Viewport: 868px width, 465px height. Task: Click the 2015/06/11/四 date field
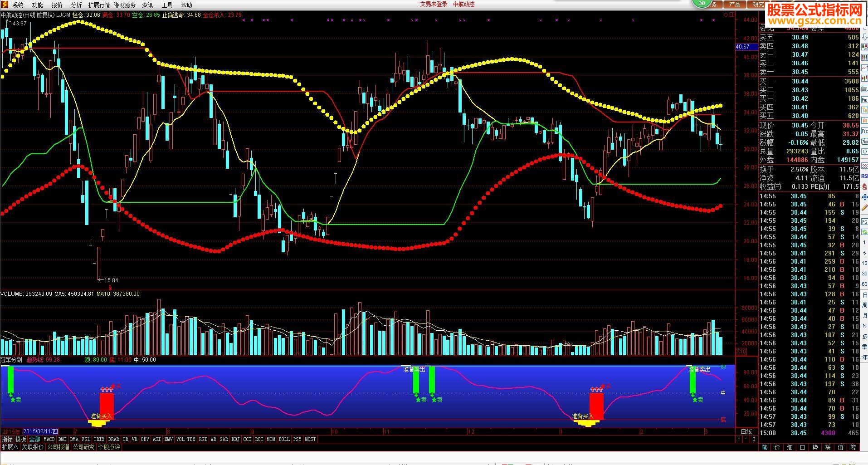pyautogui.click(x=40, y=431)
